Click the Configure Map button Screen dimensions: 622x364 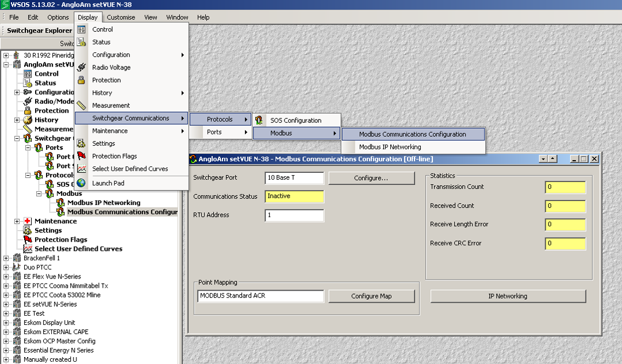(371, 296)
